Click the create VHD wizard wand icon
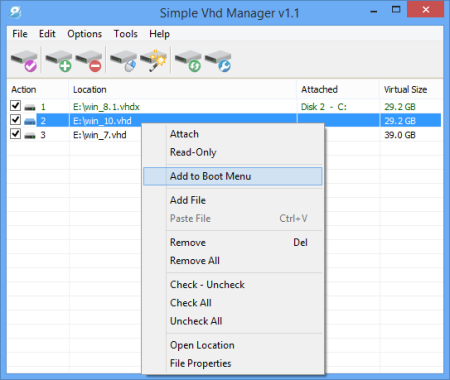Image resolution: width=450 pixels, height=380 pixels. (153, 60)
